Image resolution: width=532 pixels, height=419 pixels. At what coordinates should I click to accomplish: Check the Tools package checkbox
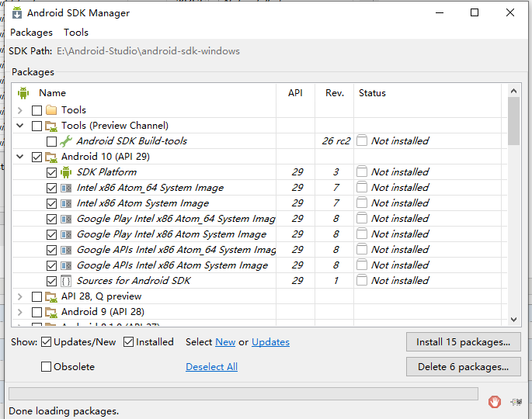pos(37,110)
